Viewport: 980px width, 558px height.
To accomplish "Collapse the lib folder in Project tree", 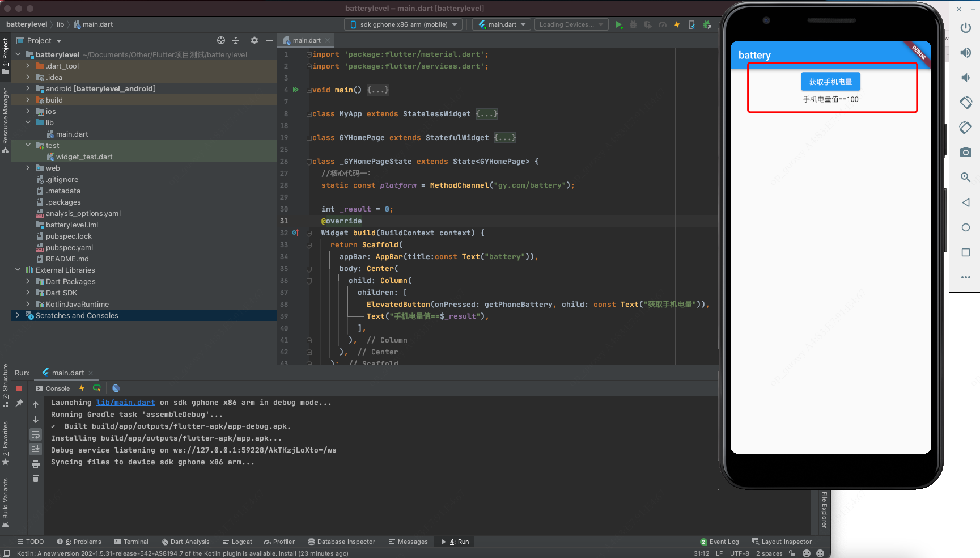I will (x=27, y=122).
